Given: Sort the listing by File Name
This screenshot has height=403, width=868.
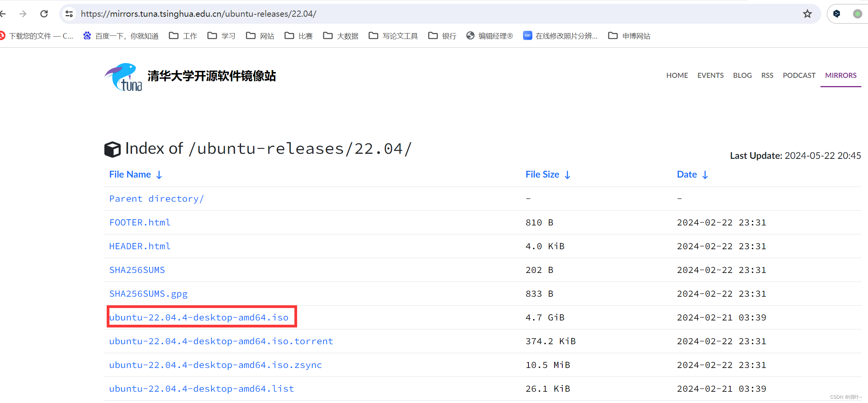Looking at the screenshot, I should pyautogui.click(x=136, y=174).
